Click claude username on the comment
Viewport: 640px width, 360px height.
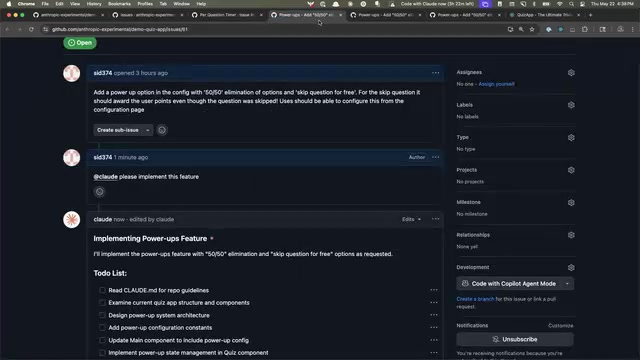coord(102,219)
